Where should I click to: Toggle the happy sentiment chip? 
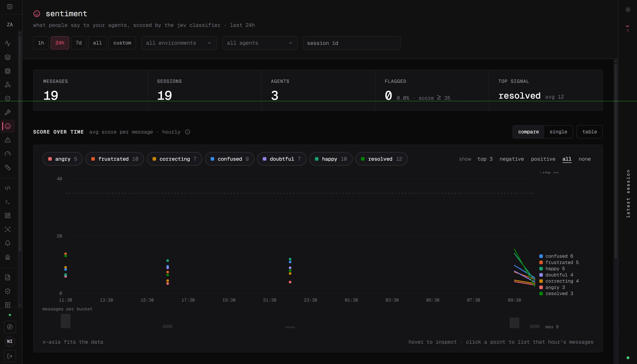click(x=331, y=159)
